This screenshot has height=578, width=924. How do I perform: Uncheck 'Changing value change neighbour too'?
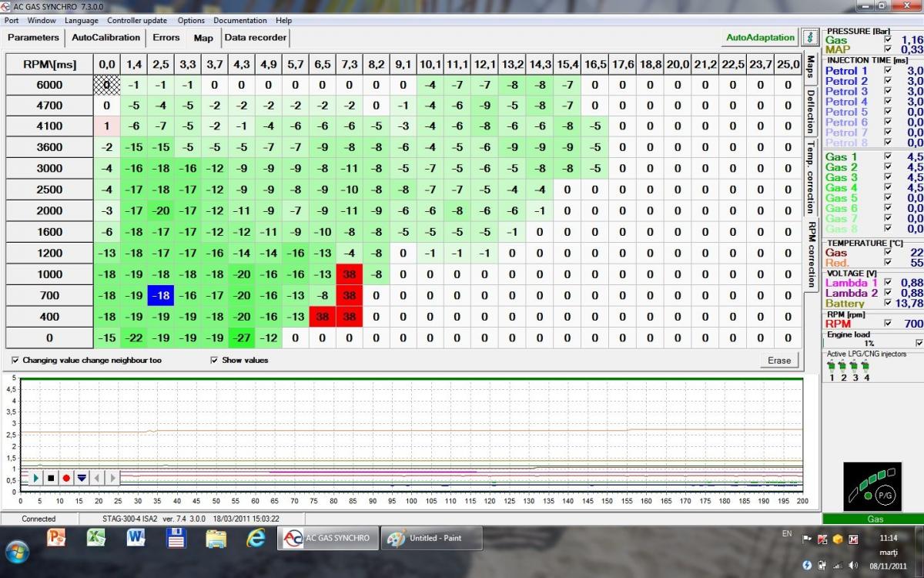coord(16,360)
